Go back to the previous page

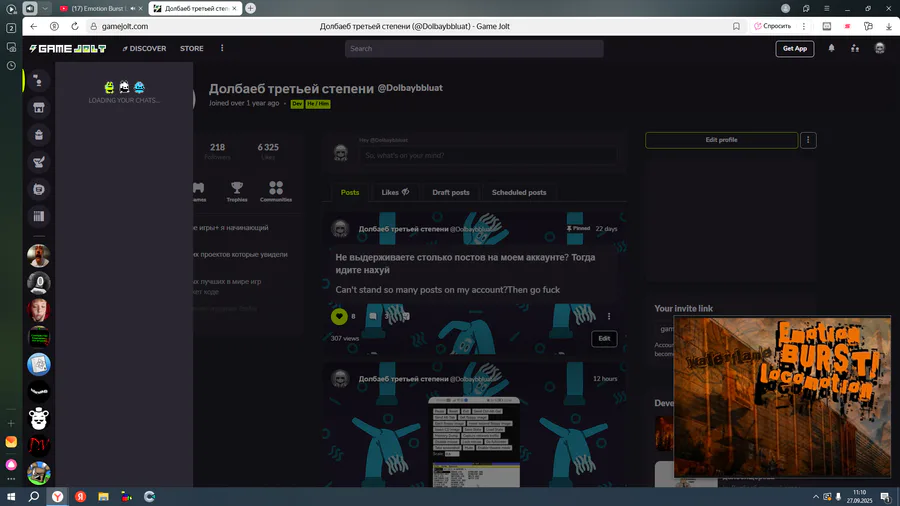(x=33, y=26)
